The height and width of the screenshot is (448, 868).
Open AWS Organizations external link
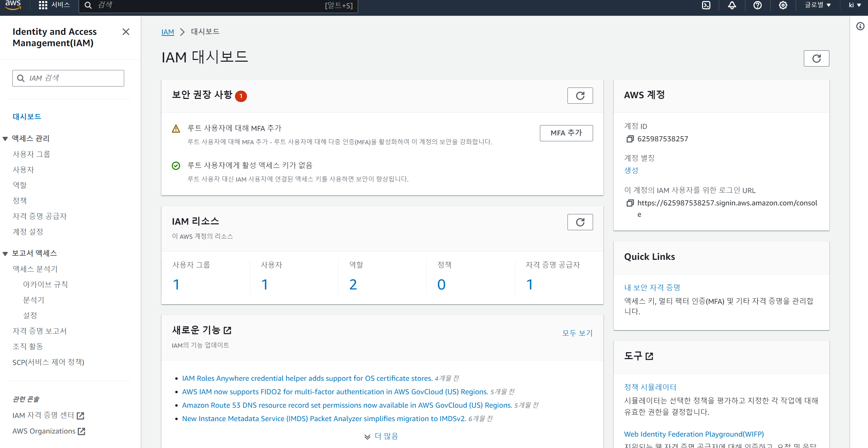[x=49, y=431]
